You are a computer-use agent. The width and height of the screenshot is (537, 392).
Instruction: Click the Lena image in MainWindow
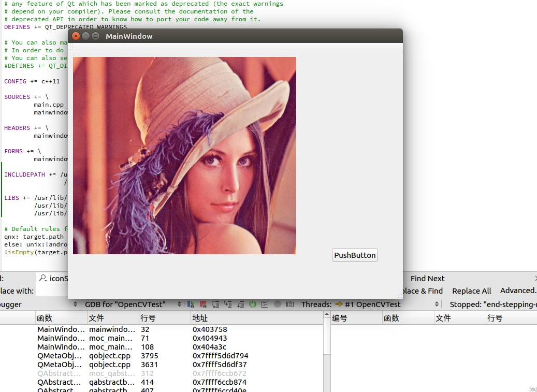point(184,155)
